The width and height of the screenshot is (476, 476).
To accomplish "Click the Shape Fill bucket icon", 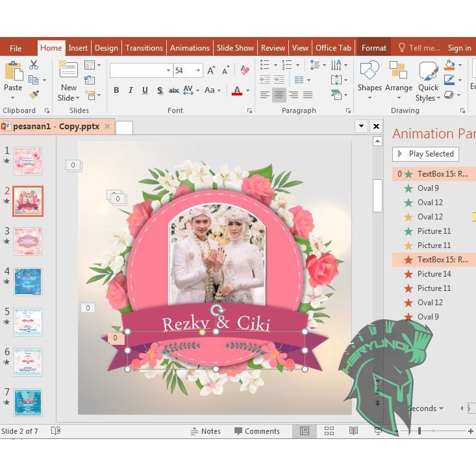I will point(449,65).
